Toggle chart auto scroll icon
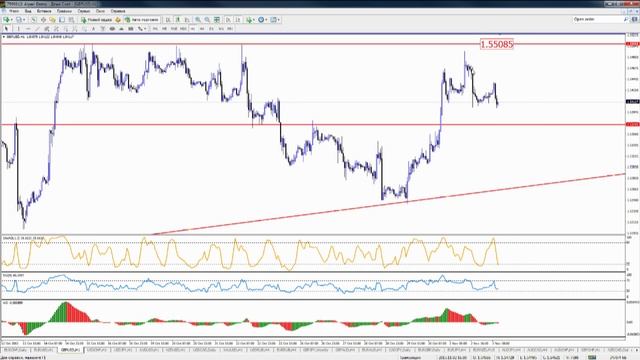The image size is (640, 360). coord(228,20)
